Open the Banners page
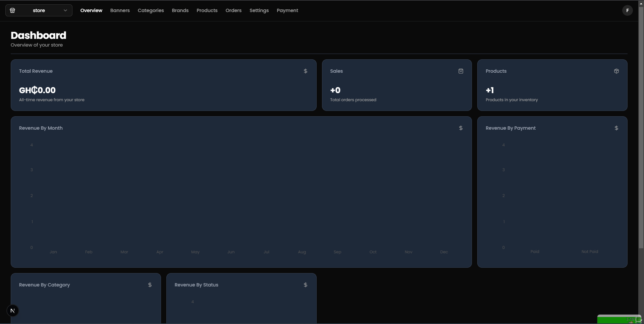644x324 pixels. tap(120, 10)
